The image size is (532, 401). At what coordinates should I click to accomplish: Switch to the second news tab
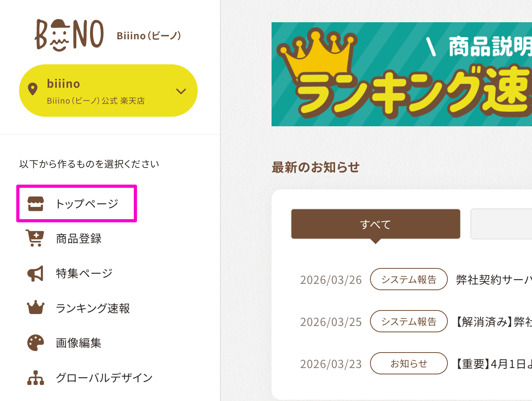tap(501, 224)
